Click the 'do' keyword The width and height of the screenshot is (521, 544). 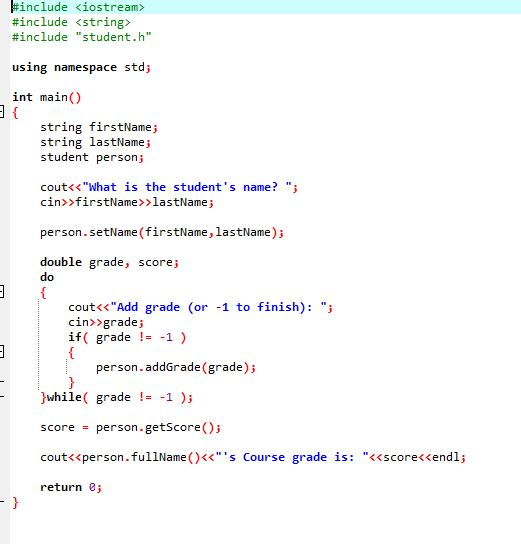[x=47, y=277]
